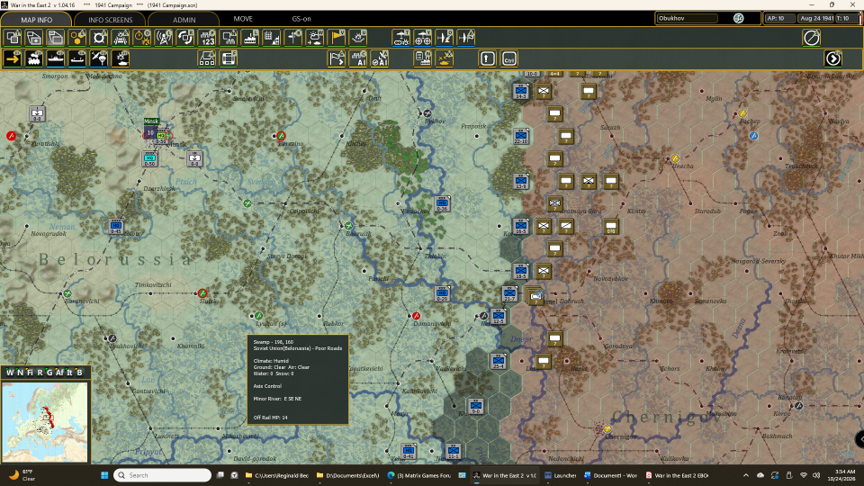Viewport: 864px width, 486px height.
Task: Click the end turn arrow button
Action: 833,58
